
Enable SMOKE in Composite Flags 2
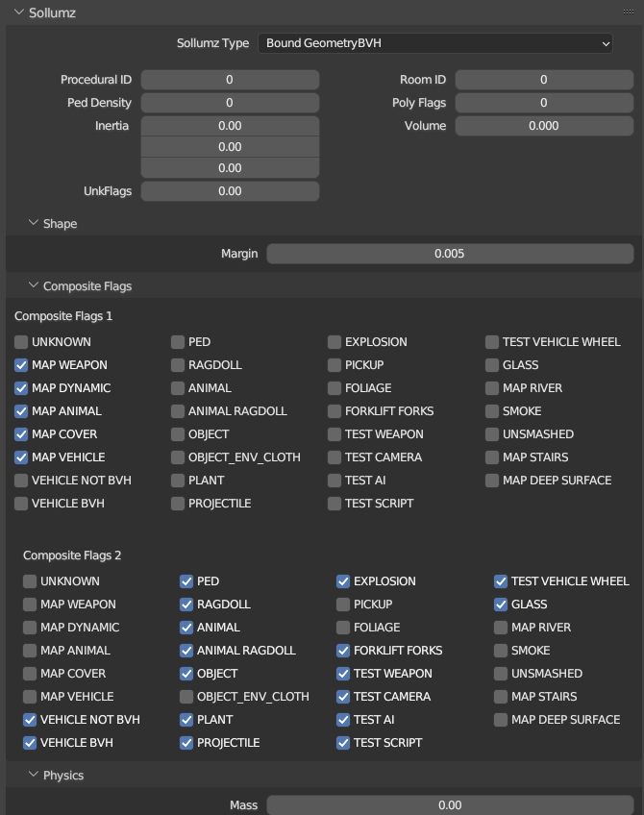501,651
